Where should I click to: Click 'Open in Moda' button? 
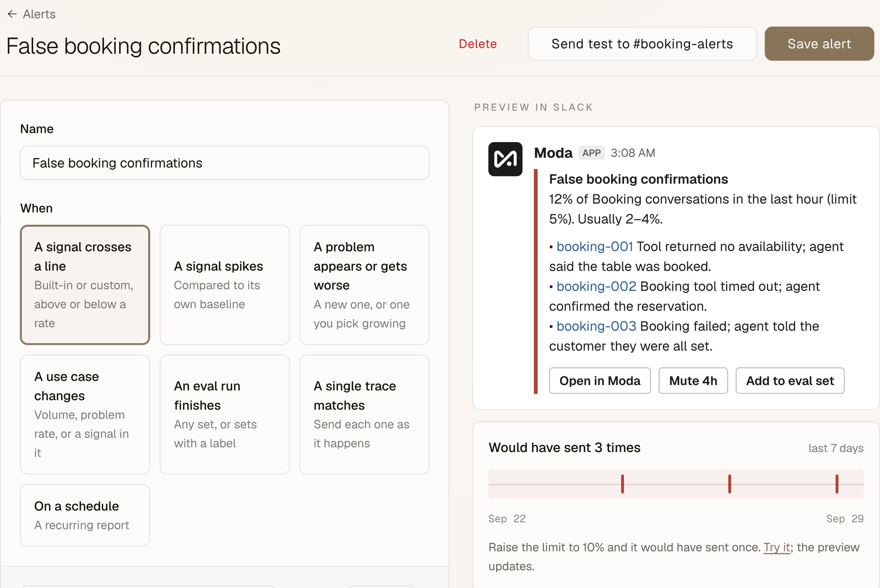600,381
